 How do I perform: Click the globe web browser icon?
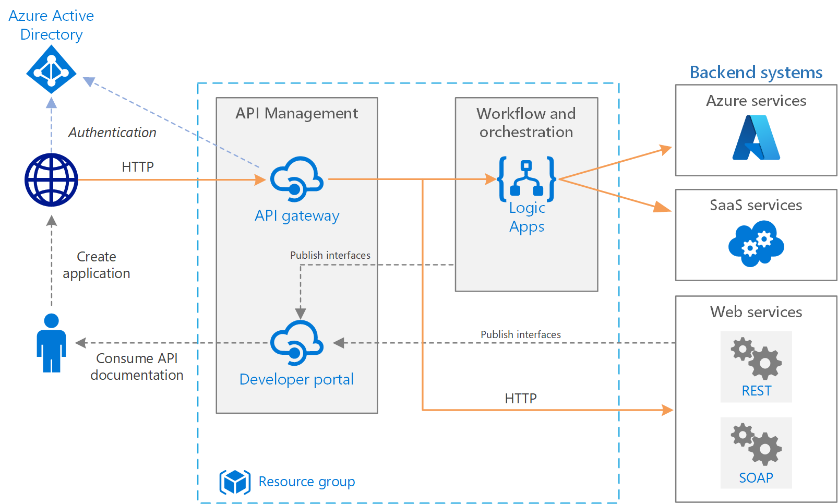click(x=51, y=180)
